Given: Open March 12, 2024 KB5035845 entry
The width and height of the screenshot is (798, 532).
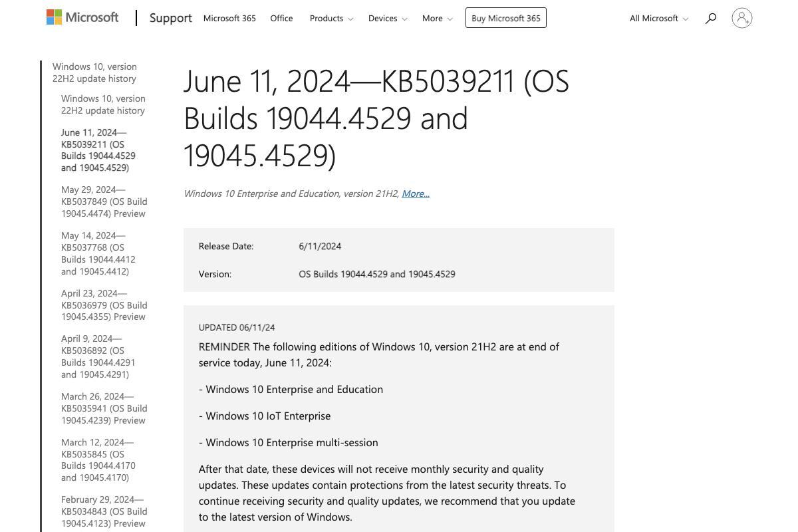Looking at the screenshot, I should coord(98,460).
